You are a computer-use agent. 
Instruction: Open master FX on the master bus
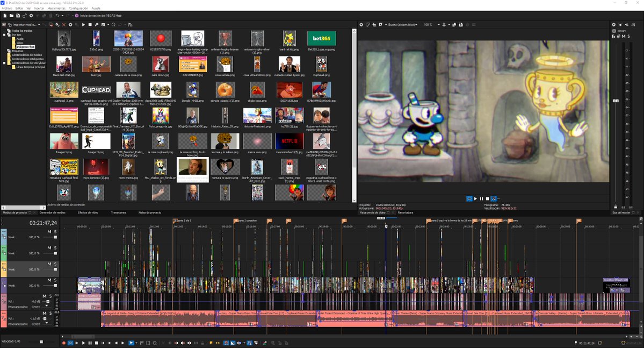coord(613,36)
